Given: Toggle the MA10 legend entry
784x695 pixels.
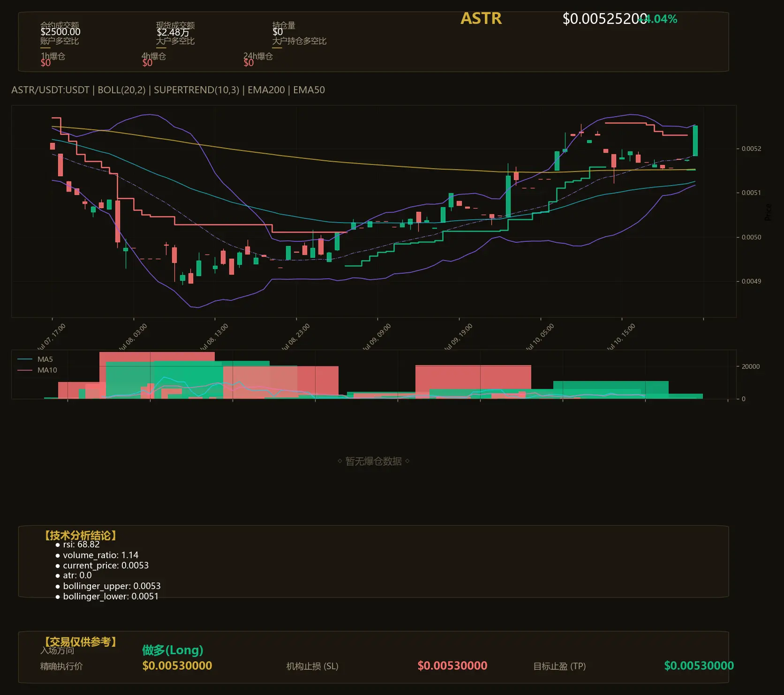Looking at the screenshot, I should [x=37, y=370].
